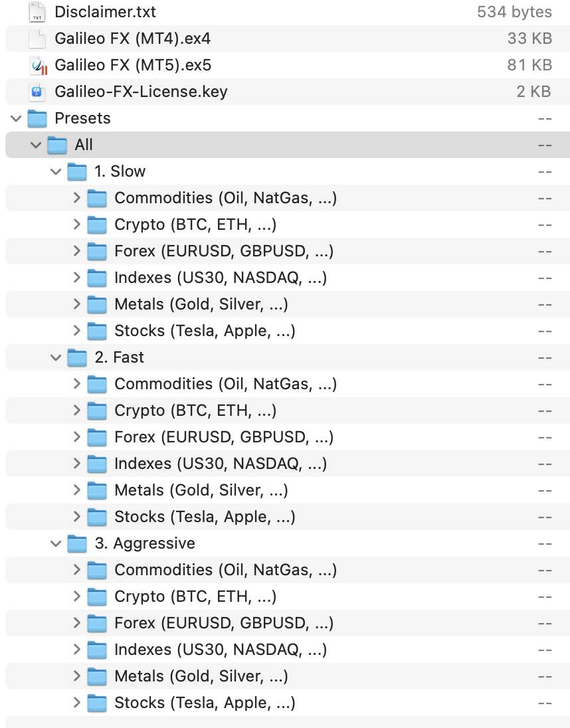
Task: Click the Crypto folder icon under 3. Aggressive
Action: [x=97, y=596]
